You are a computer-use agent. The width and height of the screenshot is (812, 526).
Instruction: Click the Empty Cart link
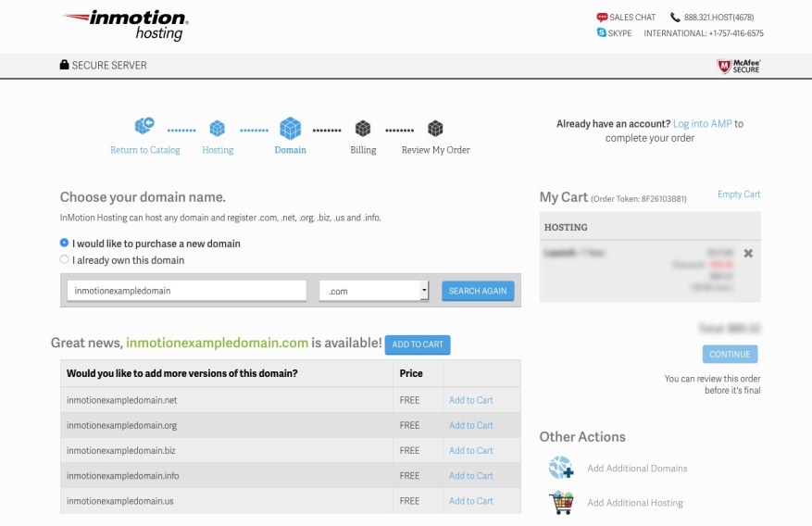pyautogui.click(x=739, y=194)
